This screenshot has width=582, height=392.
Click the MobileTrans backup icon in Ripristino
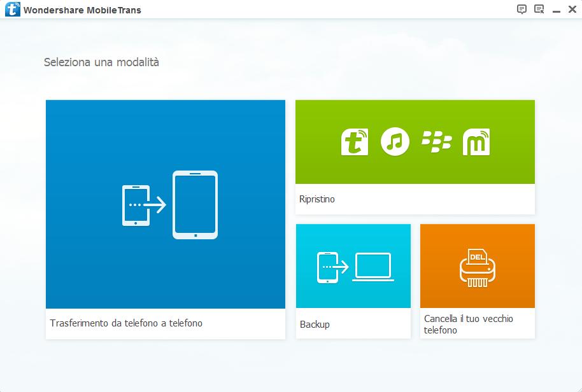pyautogui.click(x=355, y=142)
